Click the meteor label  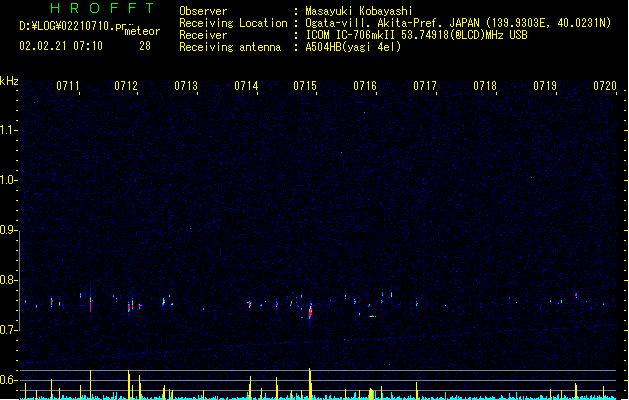(142, 31)
